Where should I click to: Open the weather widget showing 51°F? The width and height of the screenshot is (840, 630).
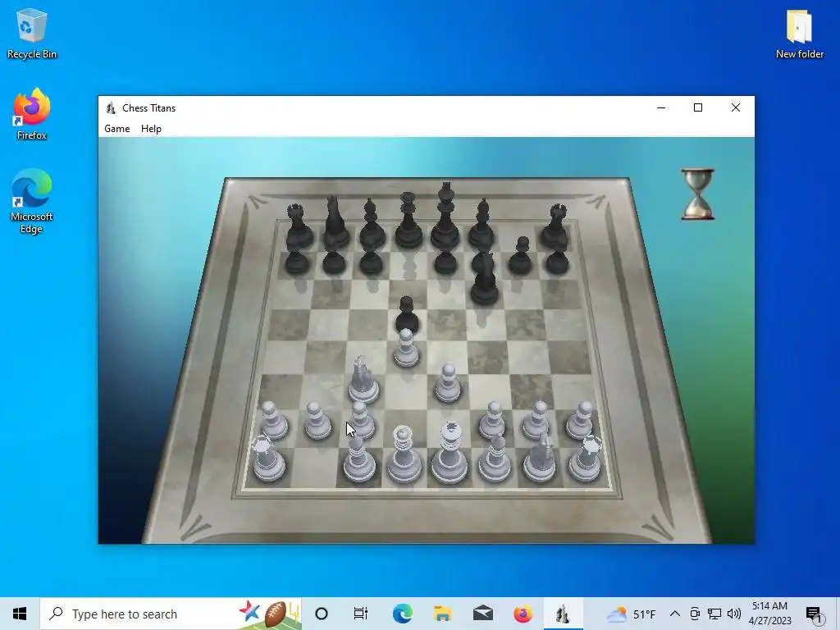pyautogui.click(x=632, y=614)
